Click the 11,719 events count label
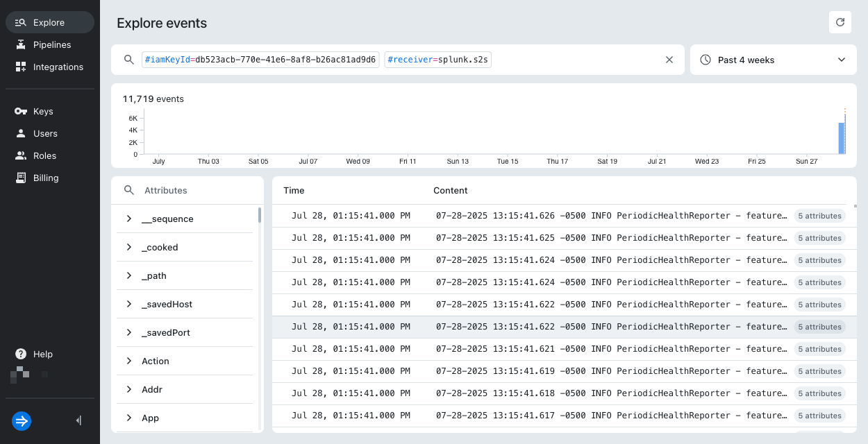 pyautogui.click(x=153, y=99)
